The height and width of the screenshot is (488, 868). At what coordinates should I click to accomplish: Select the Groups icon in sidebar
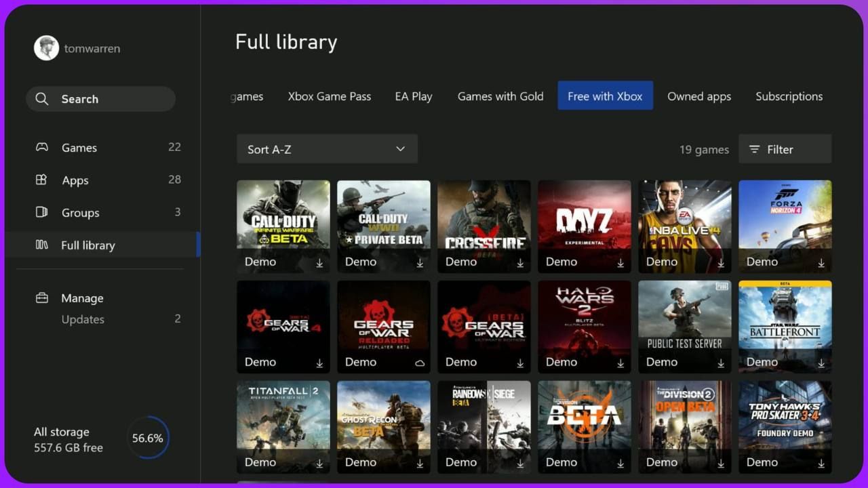click(x=42, y=212)
